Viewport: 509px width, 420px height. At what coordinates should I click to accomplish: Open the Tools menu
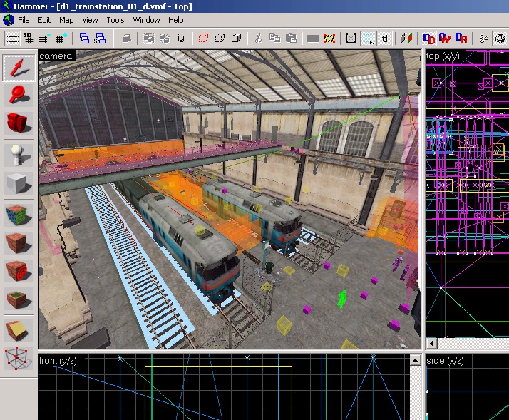click(115, 20)
